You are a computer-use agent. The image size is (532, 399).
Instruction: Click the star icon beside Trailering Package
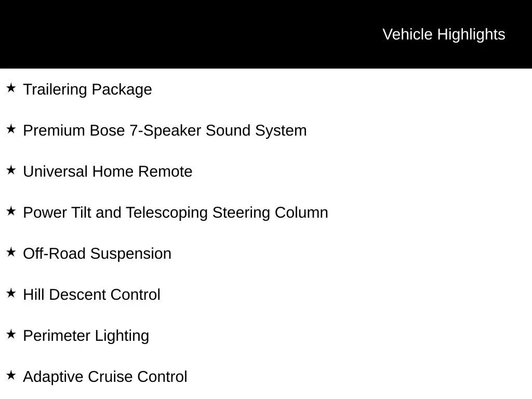pyautogui.click(x=11, y=88)
